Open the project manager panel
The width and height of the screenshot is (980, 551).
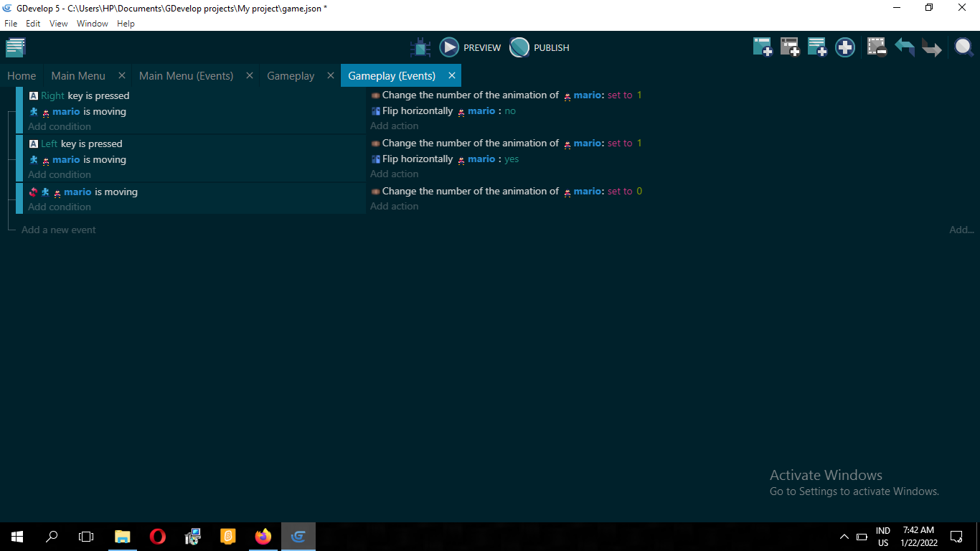point(16,48)
